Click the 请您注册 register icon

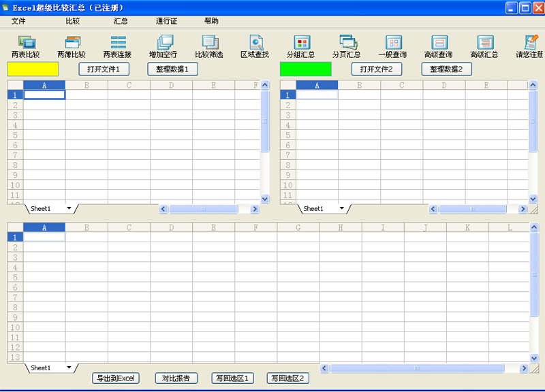click(530, 46)
